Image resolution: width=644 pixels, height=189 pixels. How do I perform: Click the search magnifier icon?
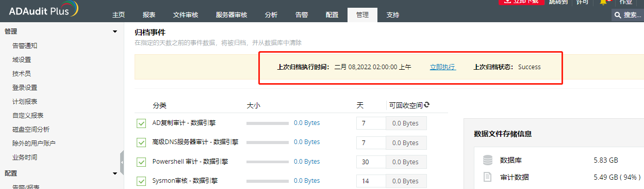618,15
